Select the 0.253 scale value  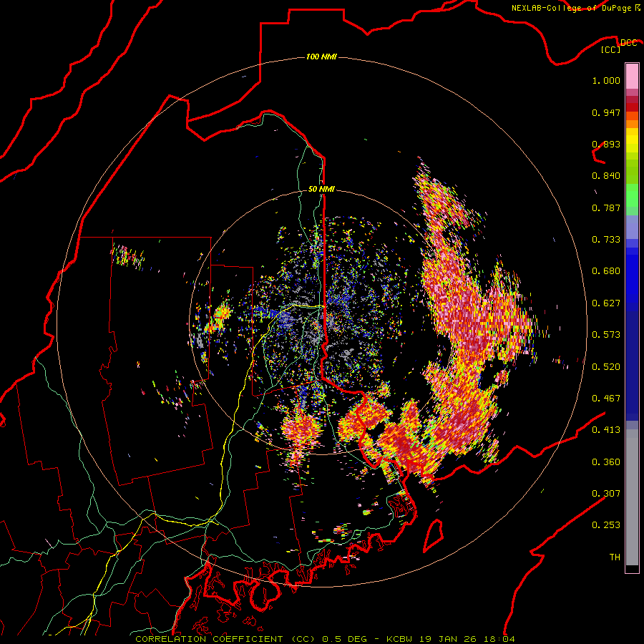click(606, 525)
